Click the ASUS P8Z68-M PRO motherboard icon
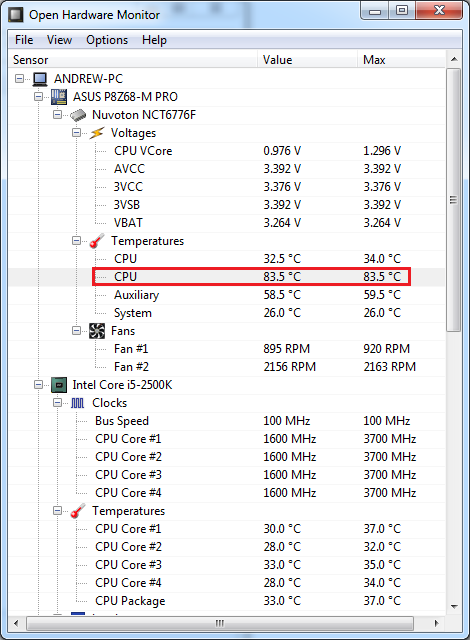This screenshot has width=470, height=640. tap(59, 97)
